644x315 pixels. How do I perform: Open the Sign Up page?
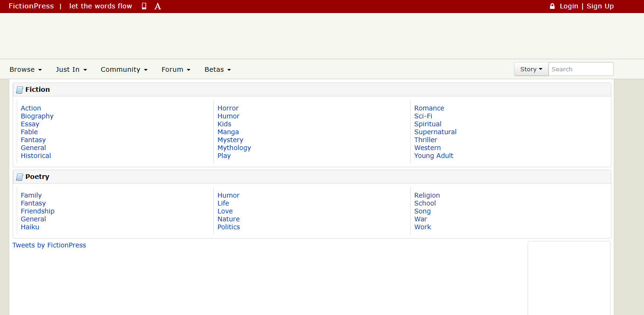click(600, 6)
